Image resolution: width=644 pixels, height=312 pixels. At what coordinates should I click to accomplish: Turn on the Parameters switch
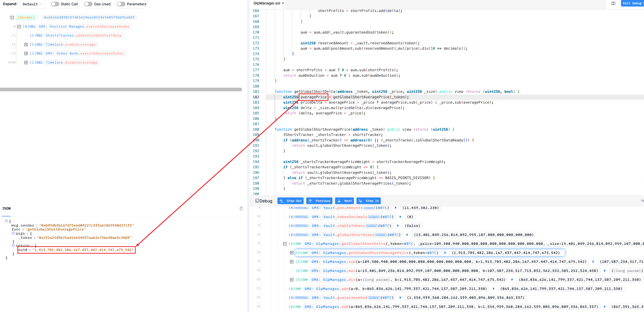[121, 4]
